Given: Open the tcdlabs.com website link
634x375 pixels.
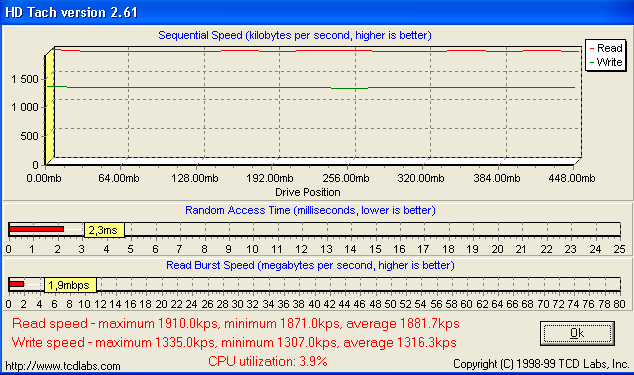Looking at the screenshot, I should pos(63,366).
